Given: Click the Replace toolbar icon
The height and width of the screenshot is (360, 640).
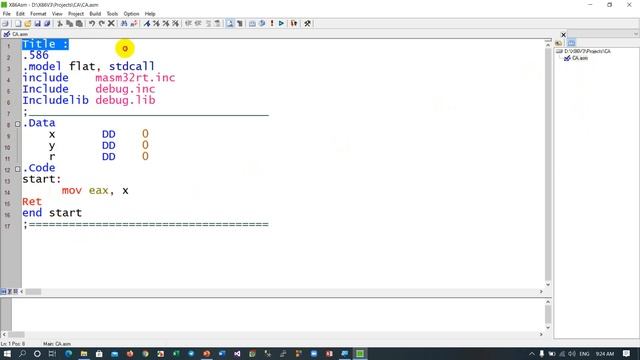Looking at the screenshot, I should [x=134, y=24].
